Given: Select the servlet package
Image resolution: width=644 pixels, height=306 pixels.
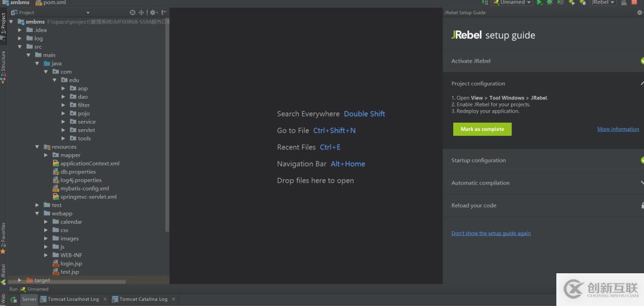Looking at the screenshot, I should click(82, 130).
